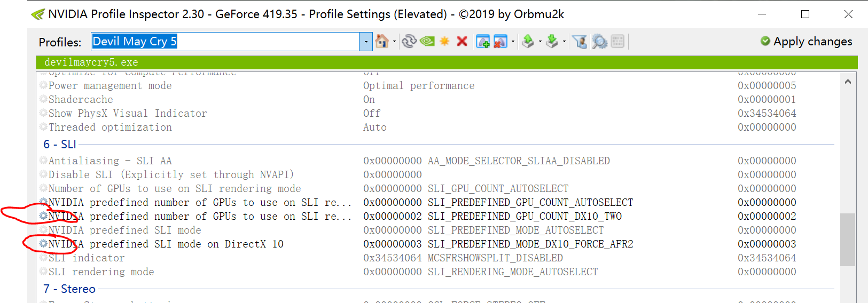Viewport: 868px width, 303px height.
Task: Click the Devil May Cry 5 profile field
Action: [x=225, y=42]
